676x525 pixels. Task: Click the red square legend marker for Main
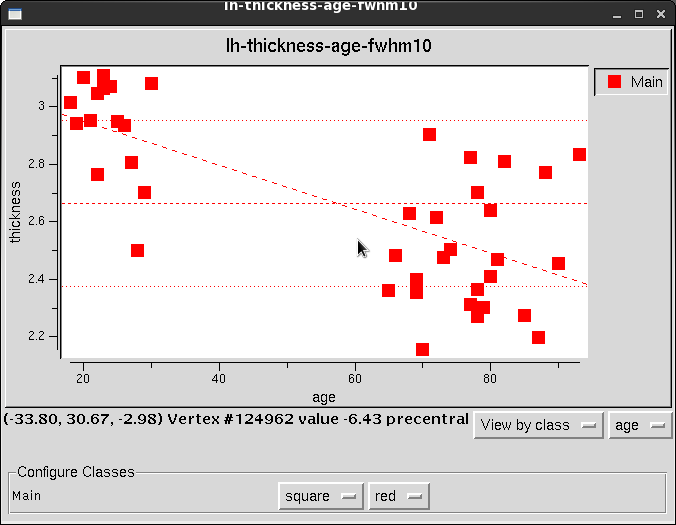[x=615, y=82]
